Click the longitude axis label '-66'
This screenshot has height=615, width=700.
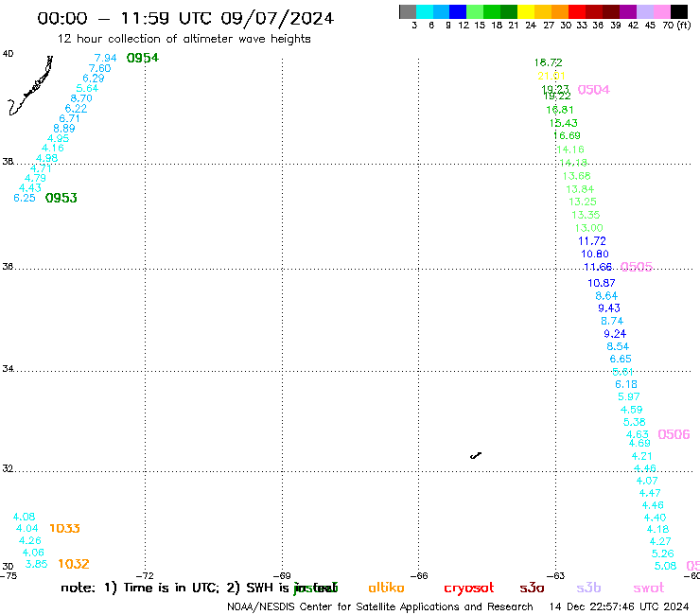coord(419,576)
